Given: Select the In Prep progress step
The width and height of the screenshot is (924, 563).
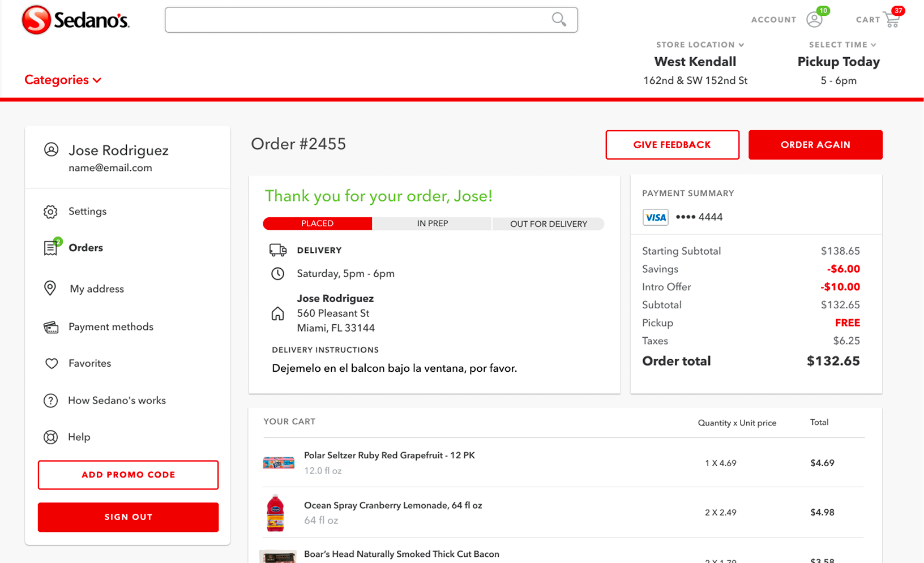Looking at the screenshot, I should click(x=433, y=224).
